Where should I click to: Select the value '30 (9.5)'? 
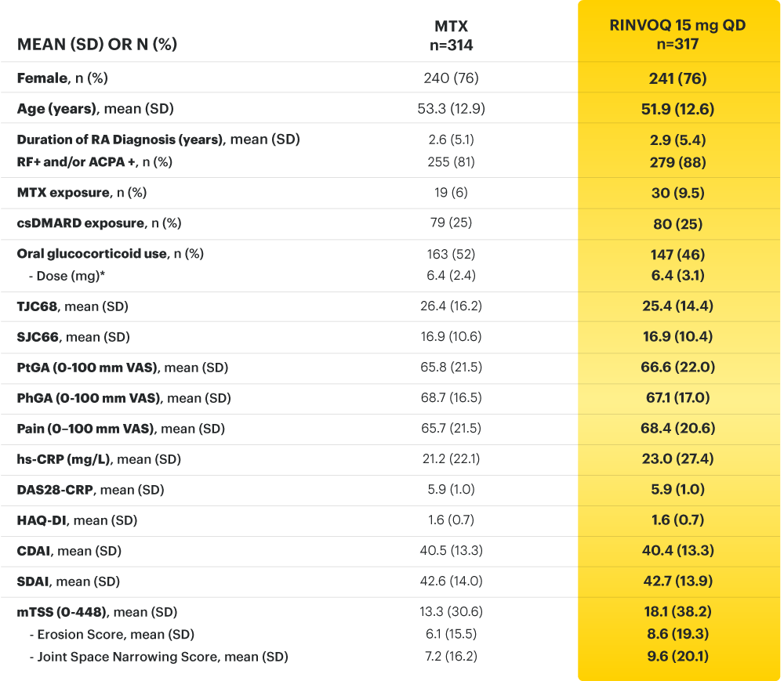[x=677, y=193]
